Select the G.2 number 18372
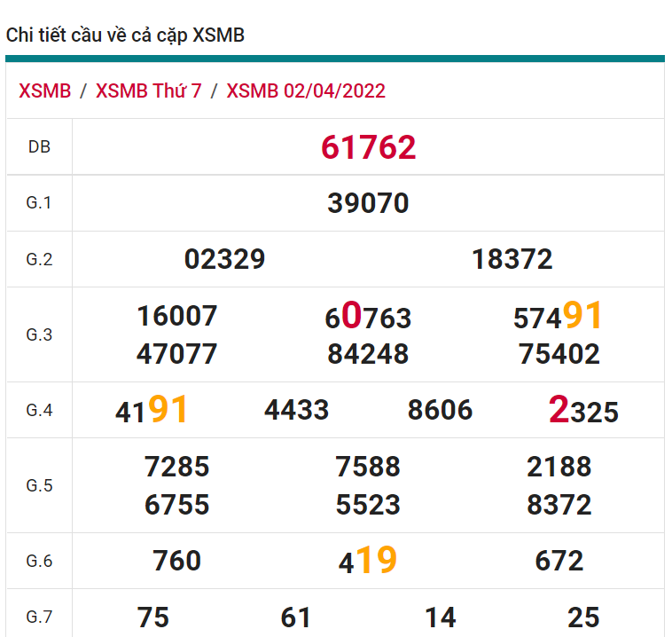 [x=512, y=259]
